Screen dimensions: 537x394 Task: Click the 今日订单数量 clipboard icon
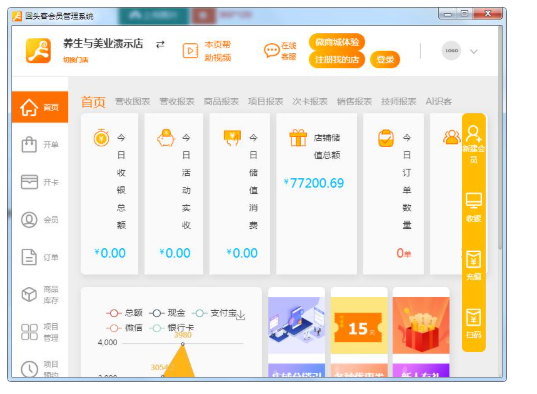pos(386,138)
